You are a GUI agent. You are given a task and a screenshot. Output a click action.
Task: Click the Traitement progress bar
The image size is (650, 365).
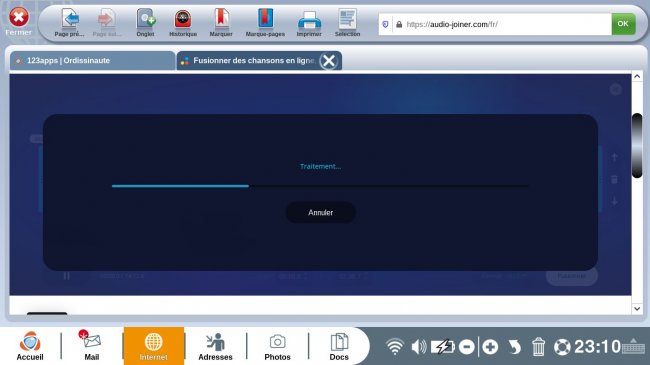pos(320,186)
